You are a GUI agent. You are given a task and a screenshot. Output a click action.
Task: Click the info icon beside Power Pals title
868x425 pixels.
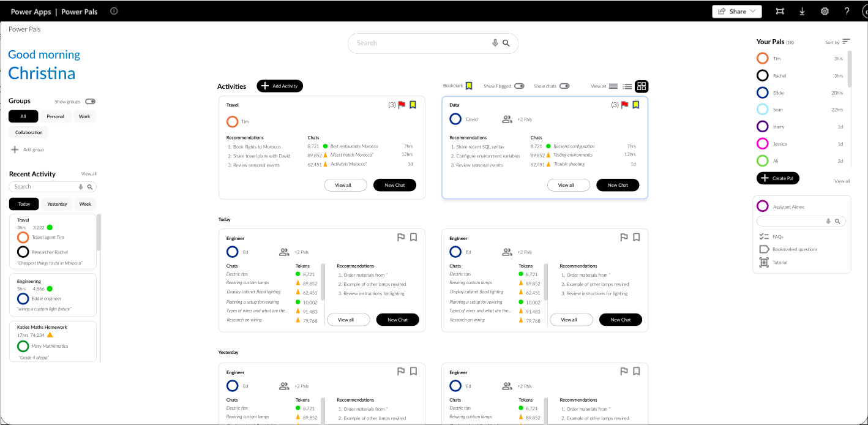(114, 11)
